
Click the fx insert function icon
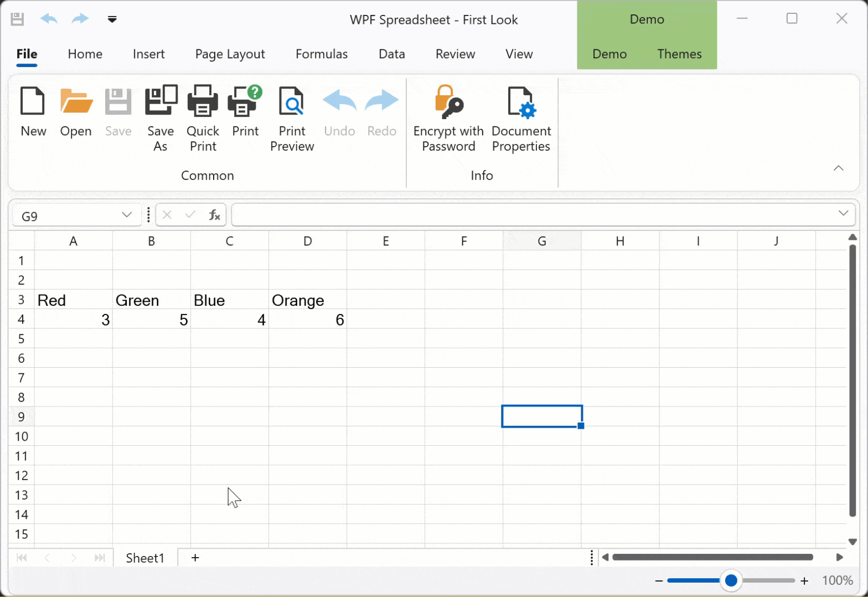(x=214, y=215)
